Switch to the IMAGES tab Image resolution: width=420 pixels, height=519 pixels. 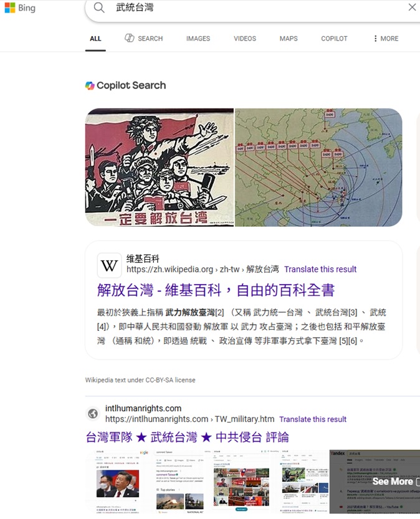[198, 39]
